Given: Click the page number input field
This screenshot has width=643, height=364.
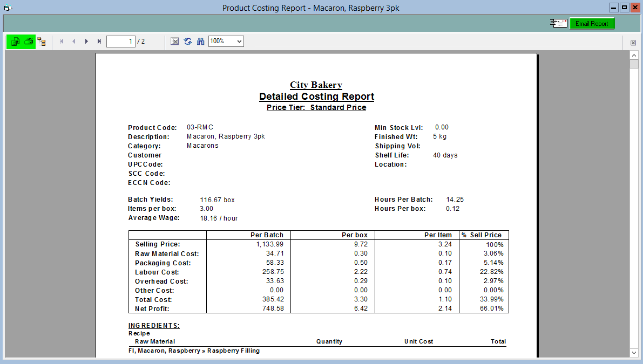Looking at the screenshot, I should click(120, 42).
